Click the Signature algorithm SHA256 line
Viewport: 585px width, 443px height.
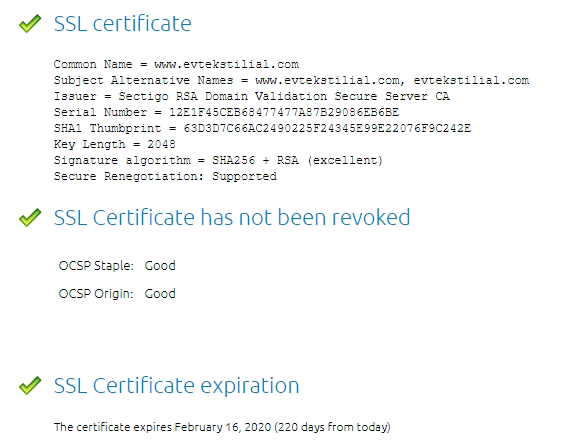(x=218, y=160)
